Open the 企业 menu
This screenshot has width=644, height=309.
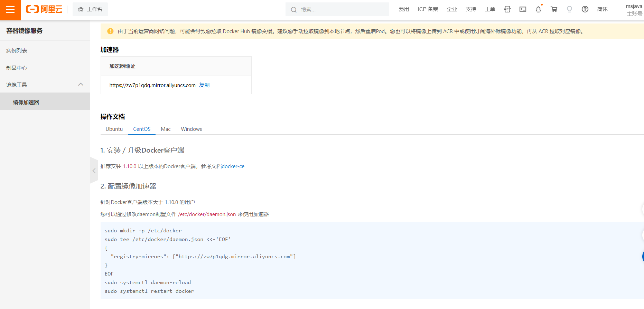pos(452,9)
